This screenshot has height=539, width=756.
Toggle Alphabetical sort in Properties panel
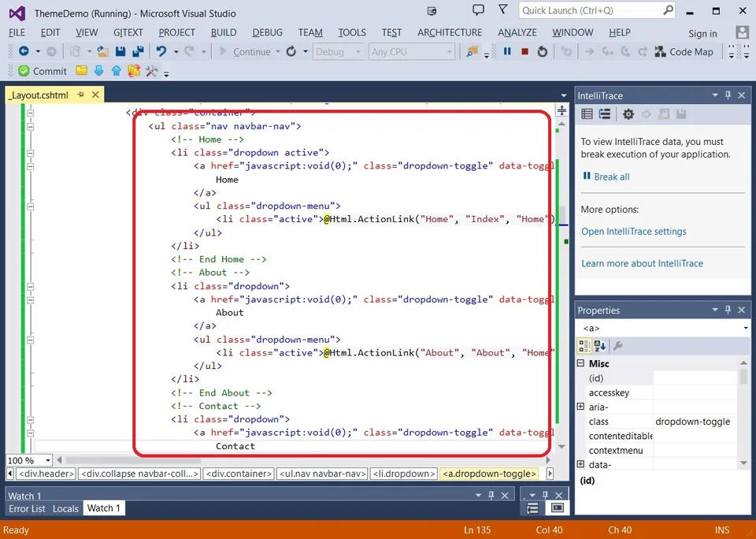(x=600, y=346)
